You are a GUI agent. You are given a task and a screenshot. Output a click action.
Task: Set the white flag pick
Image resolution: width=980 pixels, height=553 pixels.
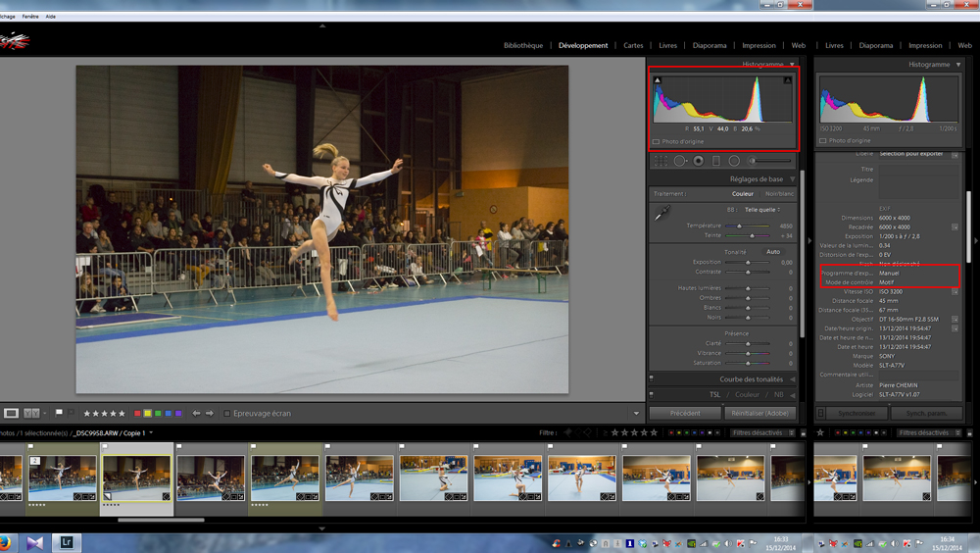click(x=59, y=413)
